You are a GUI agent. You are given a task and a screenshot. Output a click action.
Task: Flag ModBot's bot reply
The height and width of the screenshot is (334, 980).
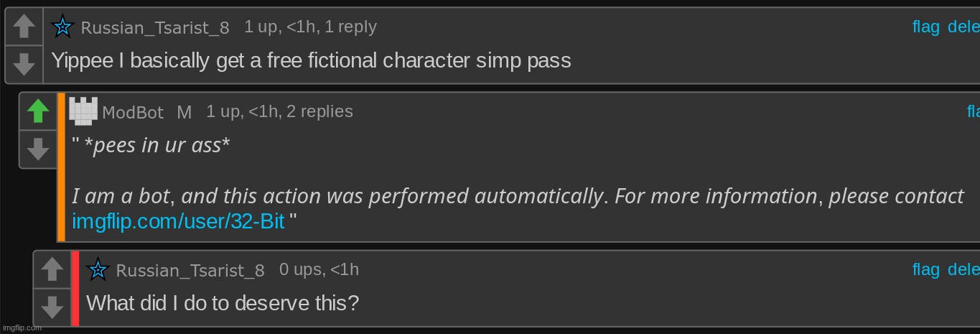pyautogui.click(x=974, y=111)
